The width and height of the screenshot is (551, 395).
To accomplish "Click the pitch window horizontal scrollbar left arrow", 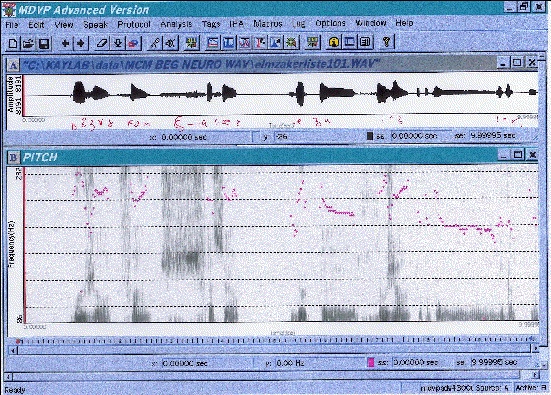I will point(13,350).
